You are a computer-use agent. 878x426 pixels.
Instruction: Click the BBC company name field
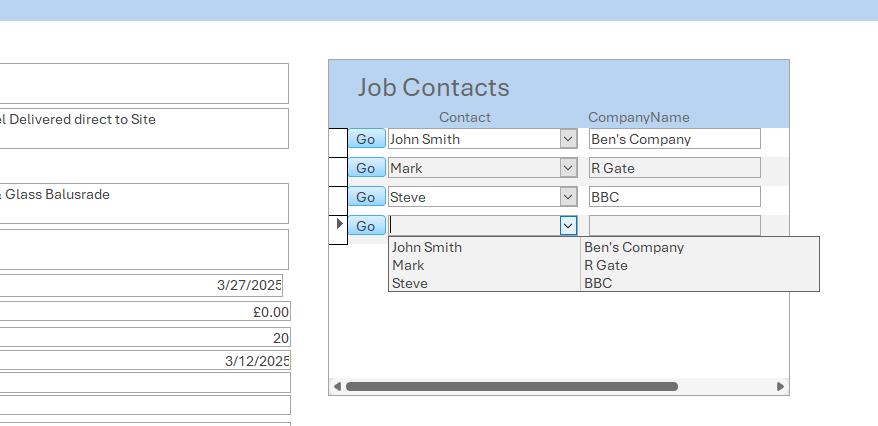point(674,197)
